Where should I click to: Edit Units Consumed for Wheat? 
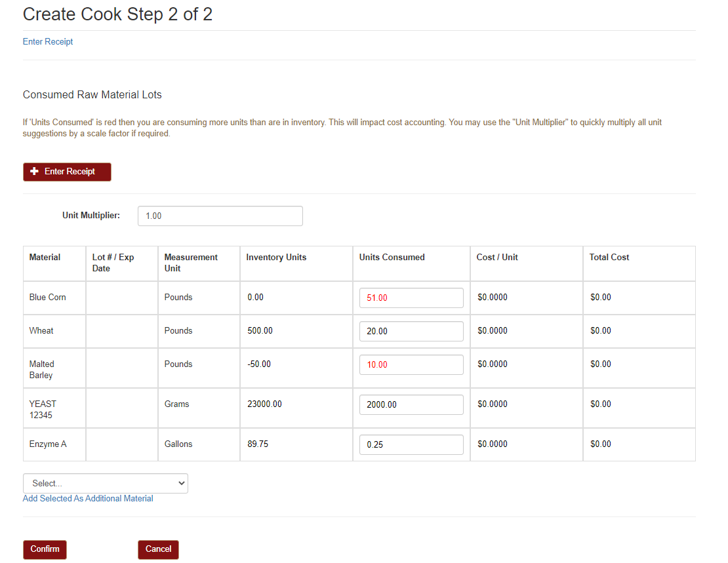(411, 331)
